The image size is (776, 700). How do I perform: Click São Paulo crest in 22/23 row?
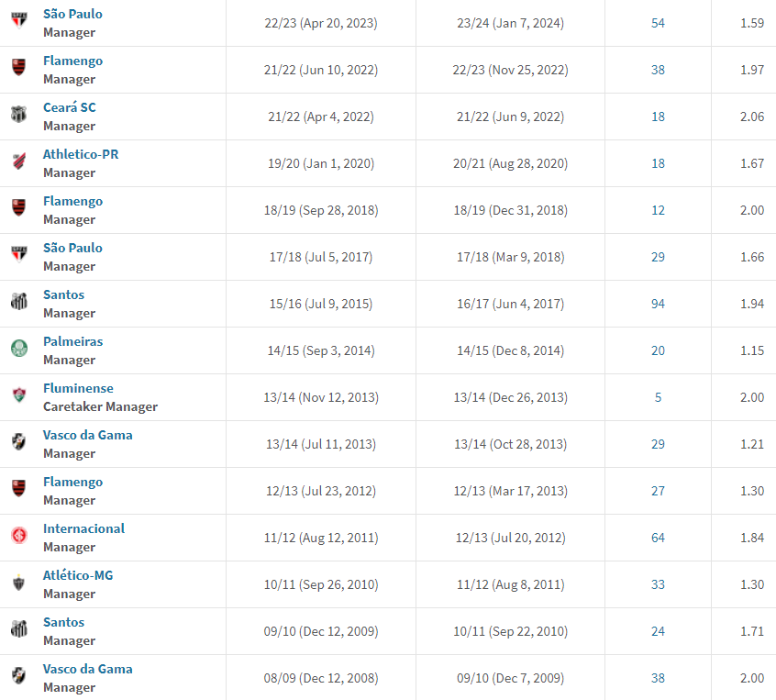[x=18, y=22]
